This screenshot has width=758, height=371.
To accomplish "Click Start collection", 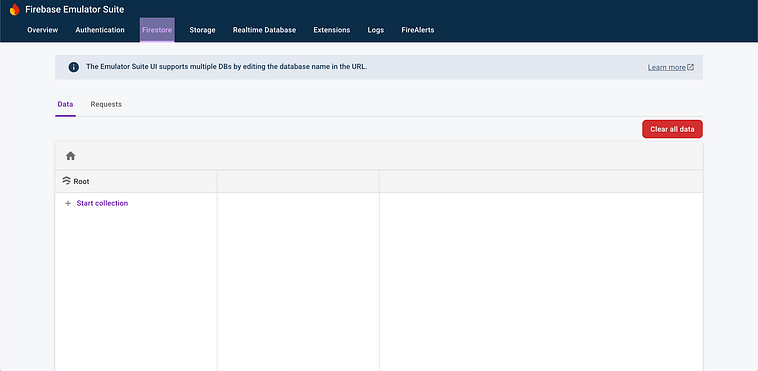I will coord(102,203).
